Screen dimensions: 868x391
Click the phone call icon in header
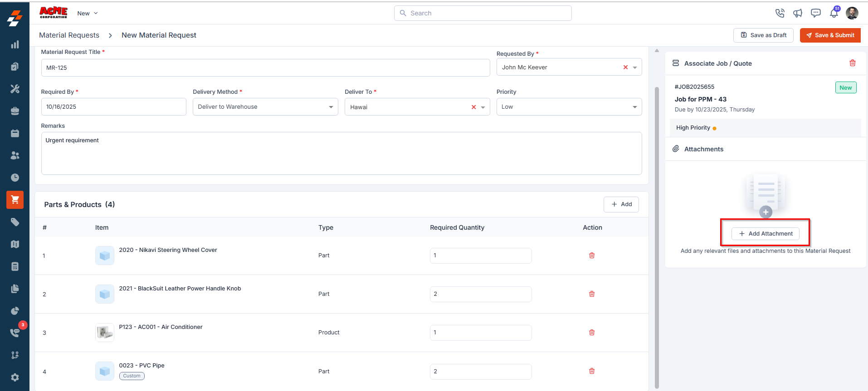780,13
